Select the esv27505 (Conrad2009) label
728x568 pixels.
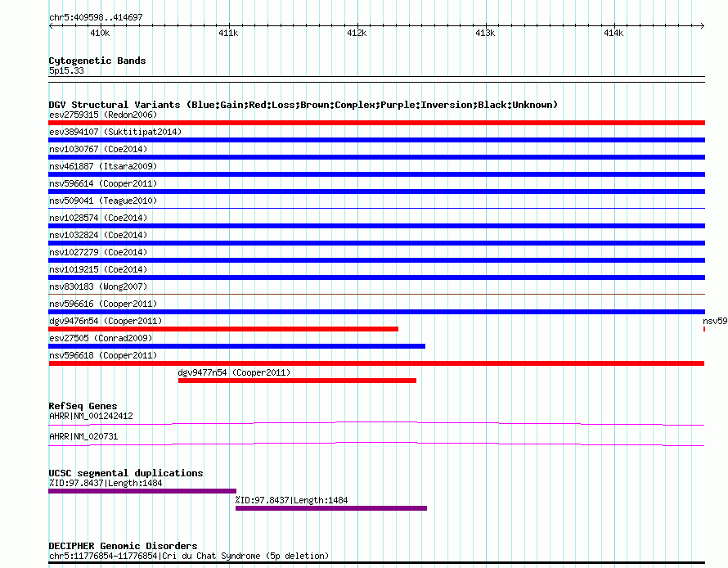pos(101,338)
